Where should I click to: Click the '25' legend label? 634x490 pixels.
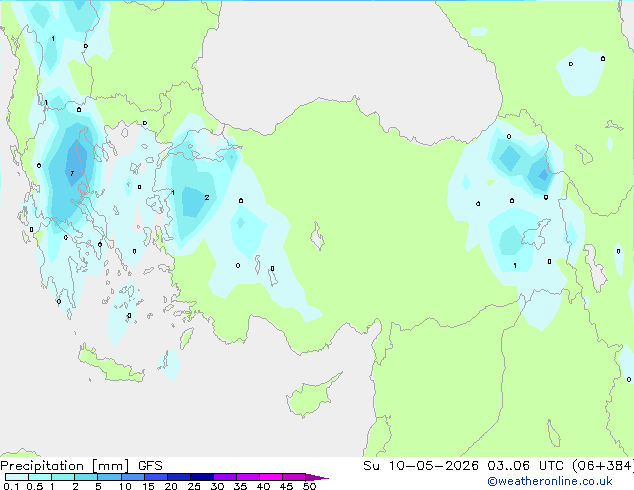click(194, 486)
